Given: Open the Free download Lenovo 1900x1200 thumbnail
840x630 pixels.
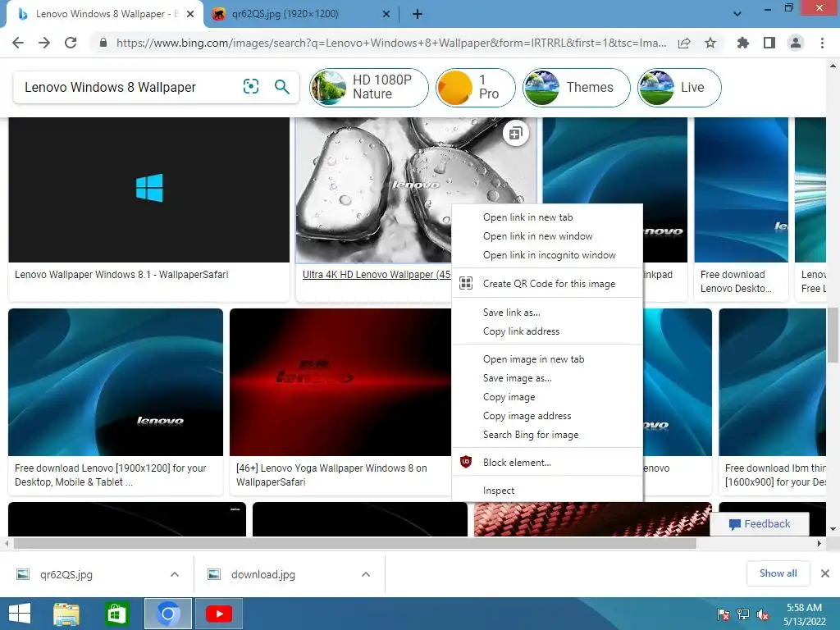Looking at the screenshot, I should point(116,382).
